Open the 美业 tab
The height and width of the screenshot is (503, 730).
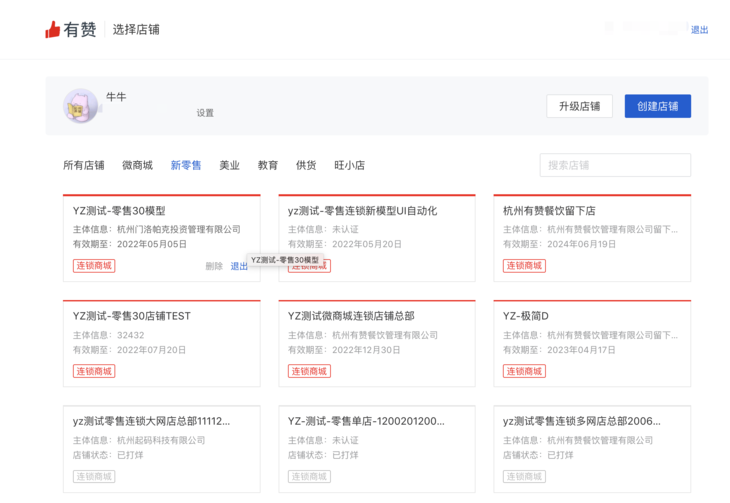coord(229,165)
